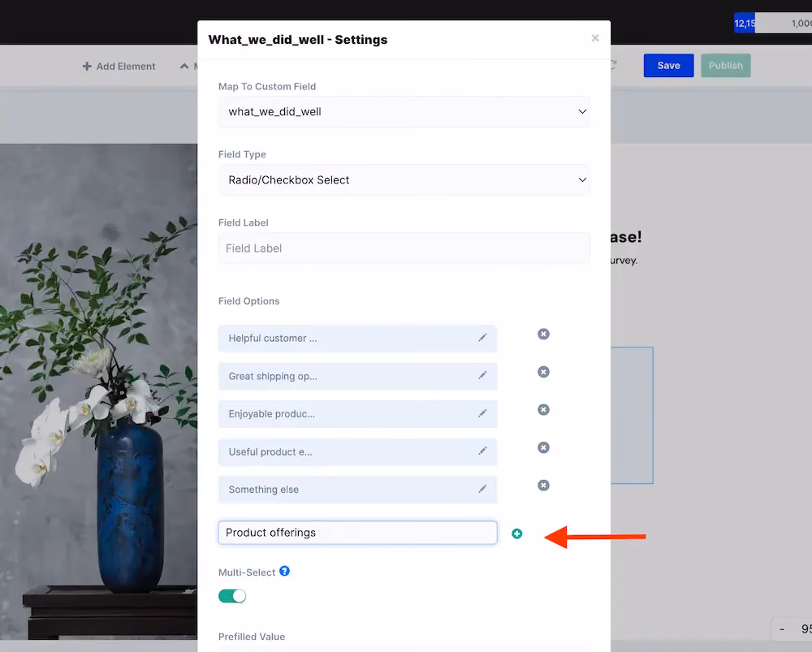
Task: Select the Helpful customer option field
Action: 358,338
